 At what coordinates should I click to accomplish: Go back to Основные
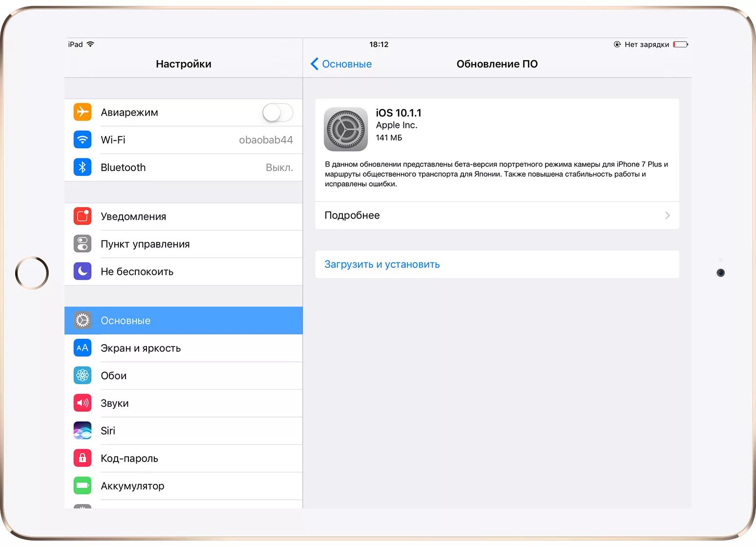tap(341, 64)
